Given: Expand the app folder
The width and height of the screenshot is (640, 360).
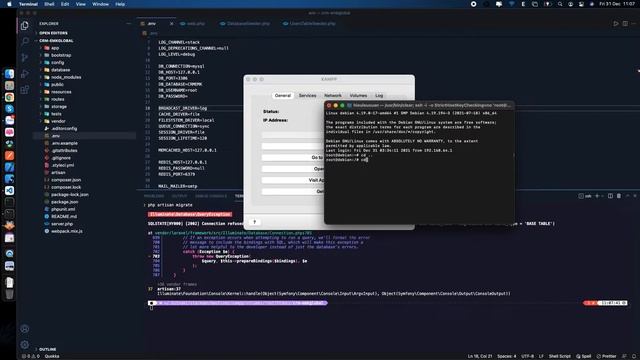Looking at the screenshot, I should [55, 48].
